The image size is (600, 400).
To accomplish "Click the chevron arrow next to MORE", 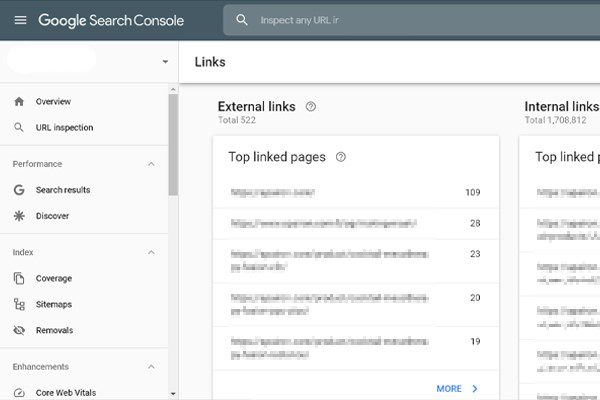I will tap(475, 389).
